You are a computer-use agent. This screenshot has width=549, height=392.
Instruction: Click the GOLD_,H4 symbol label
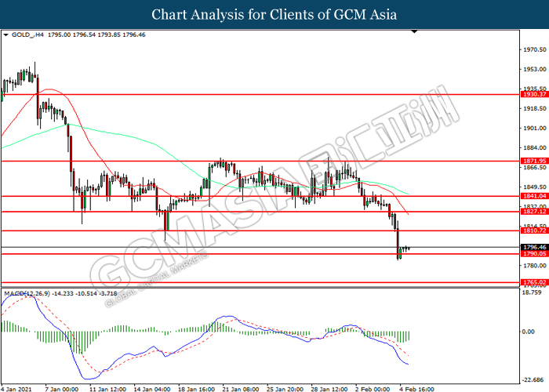27,34
